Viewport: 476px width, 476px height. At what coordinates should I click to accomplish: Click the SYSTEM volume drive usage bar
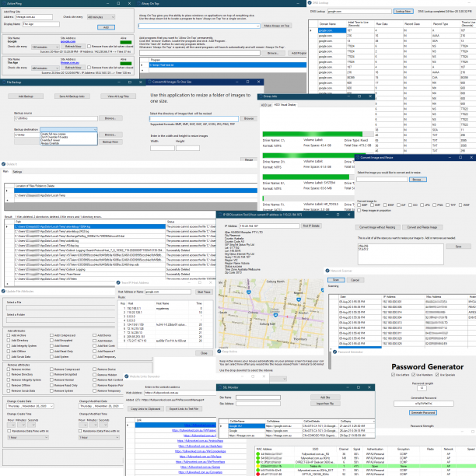pyautogui.click(x=309, y=177)
